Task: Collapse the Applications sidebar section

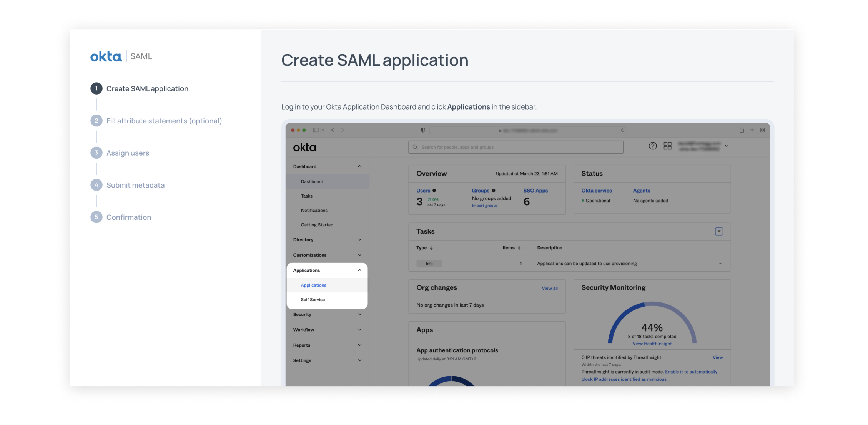Action: [359, 270]
